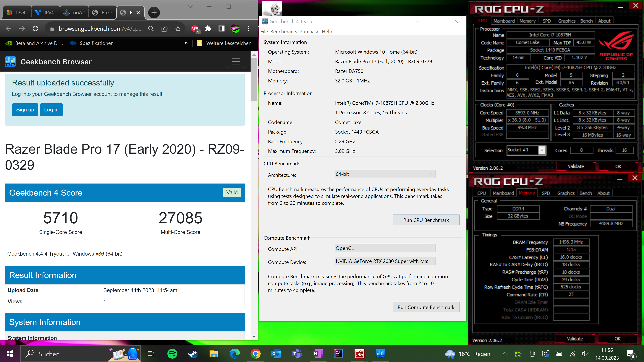Click the zoom magnifier icon in address bar

[x=151, y=29]
